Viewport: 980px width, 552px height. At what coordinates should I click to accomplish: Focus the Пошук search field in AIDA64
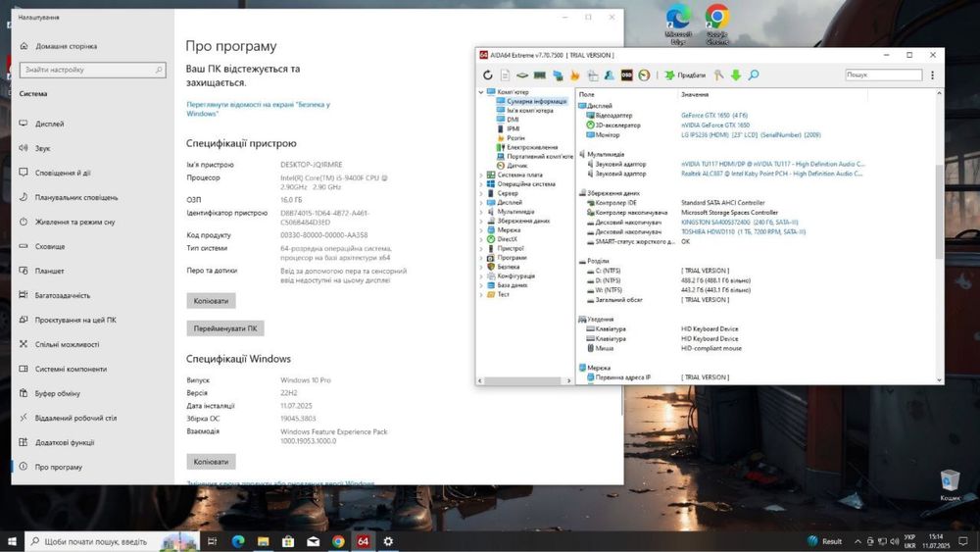(883, 75)
